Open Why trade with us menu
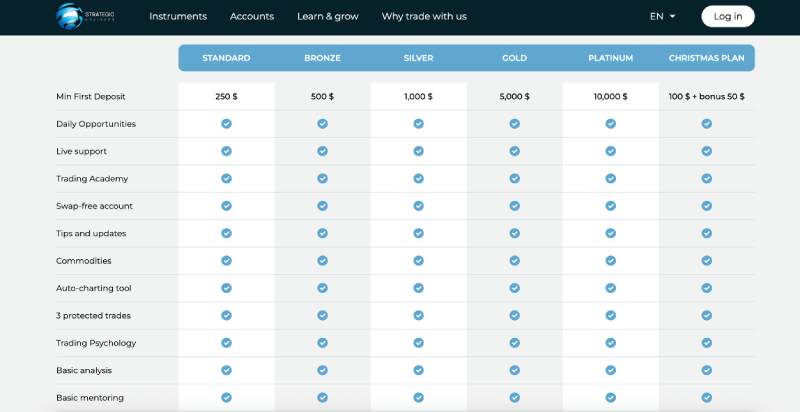Viewport: 800px width, 412px height. click(424, 16)
